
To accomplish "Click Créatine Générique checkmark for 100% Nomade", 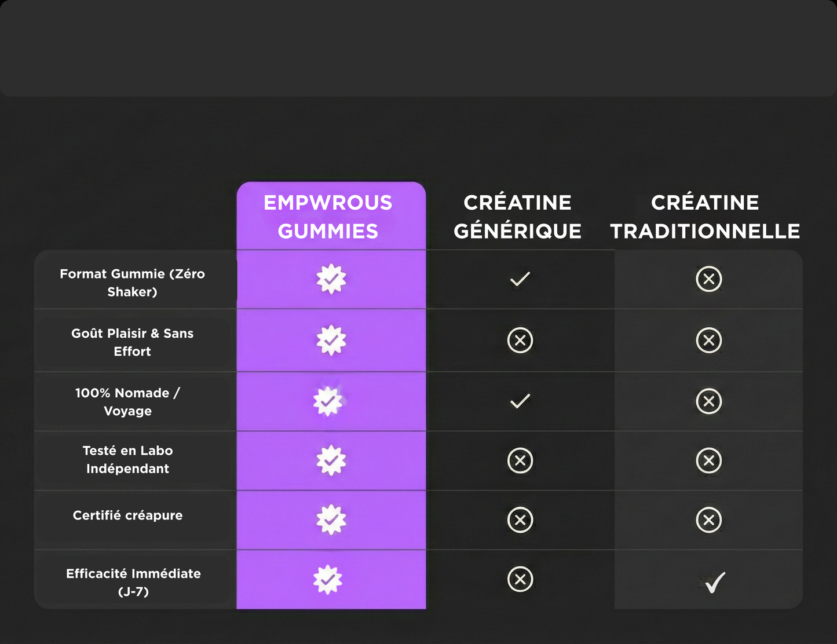I will [x=520, y=401].
